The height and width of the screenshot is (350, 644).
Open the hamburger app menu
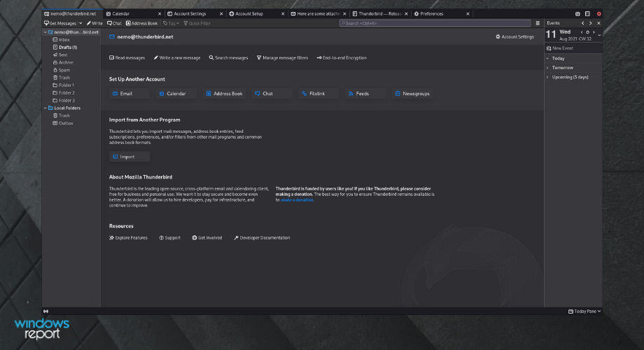(x=538, y=23)
